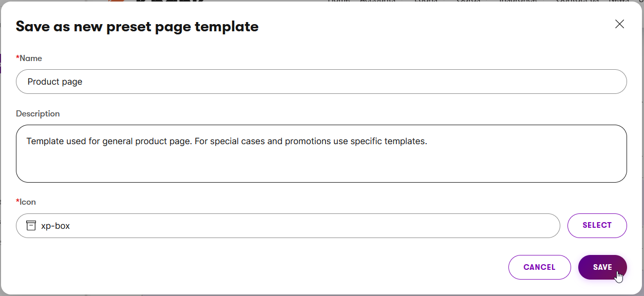Click the red asterisk next to Name
The height and width of the screenshot is (296, 644).
(17, 58)
